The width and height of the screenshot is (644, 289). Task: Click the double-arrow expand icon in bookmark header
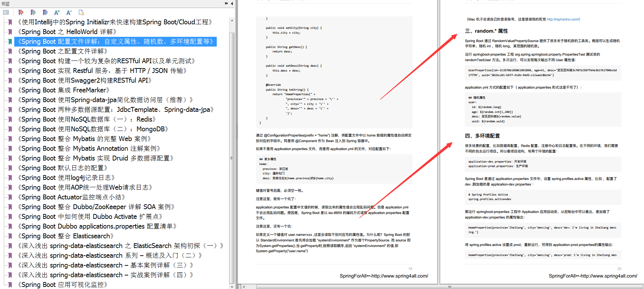pos(226,3)
